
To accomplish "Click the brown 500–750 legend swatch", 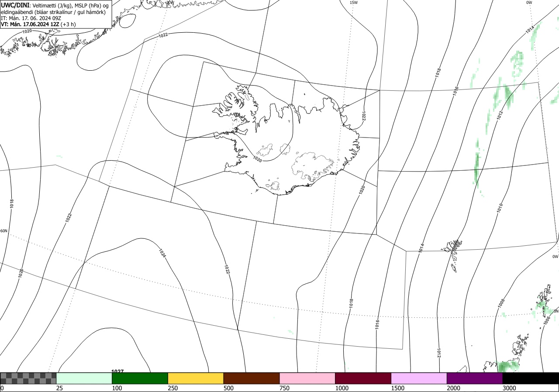I will (x=252, y=378).
